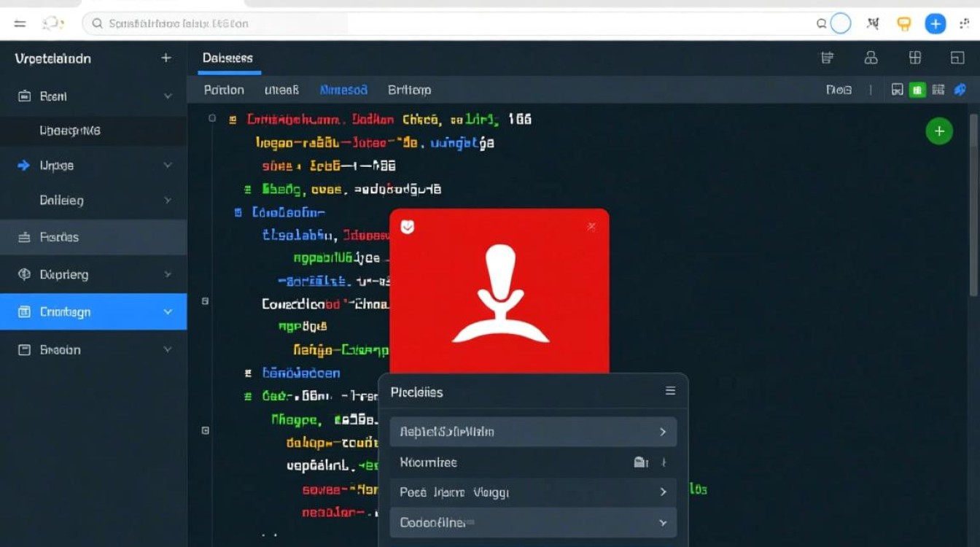
Task: Switch to the Dabsrees tab
Action: (227, 58)
